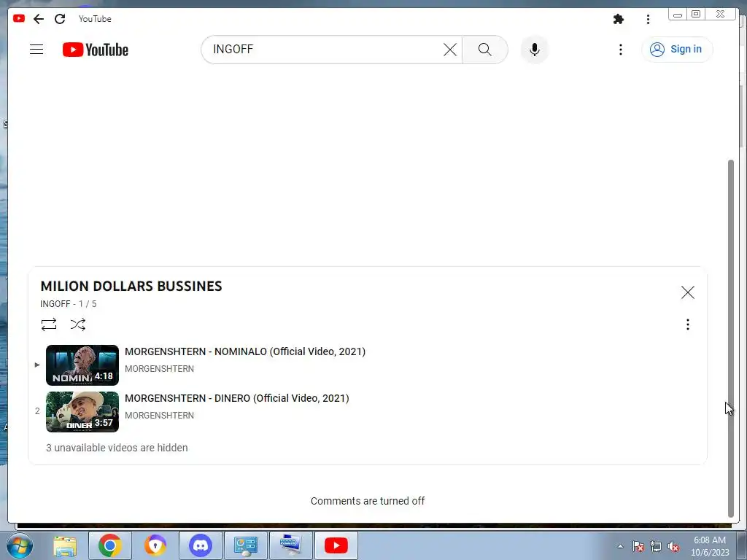Image resolution: width=747 pixels, height=560 pixels.
Task: Open the on-screen keyboard taskbar icon
Action: tap(291, 545)
